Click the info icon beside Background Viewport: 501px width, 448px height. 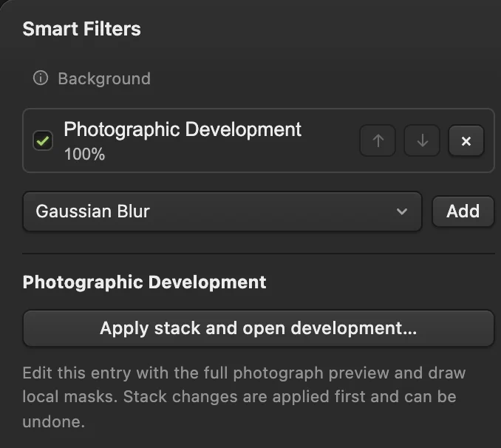click(x=41, y=78)
